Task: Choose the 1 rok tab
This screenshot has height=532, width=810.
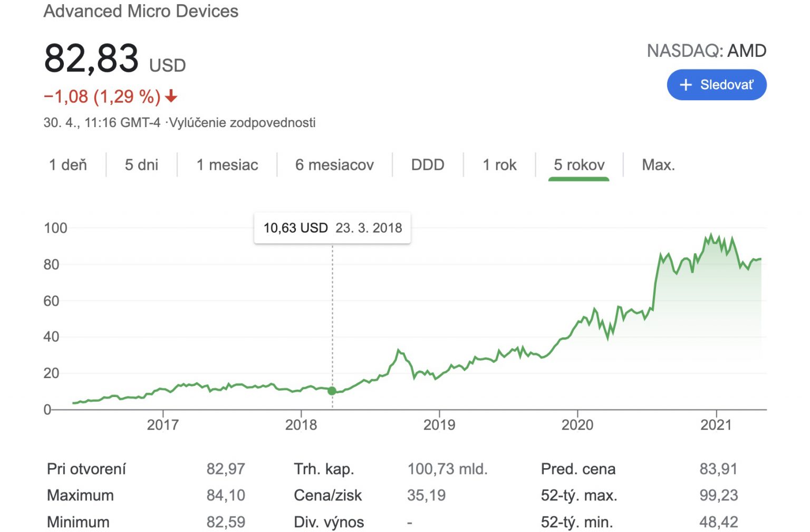Action: (x=499, y=165)
